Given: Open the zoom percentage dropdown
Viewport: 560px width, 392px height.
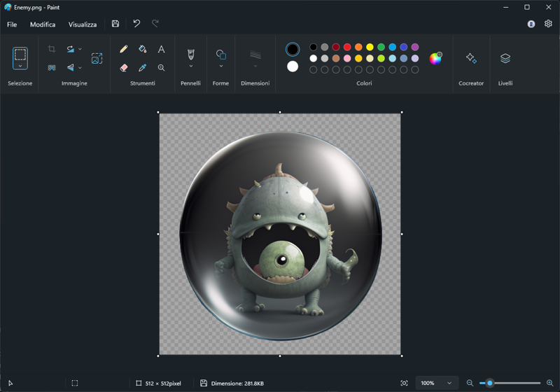Looking at the screenshot, I should [449, 383].
